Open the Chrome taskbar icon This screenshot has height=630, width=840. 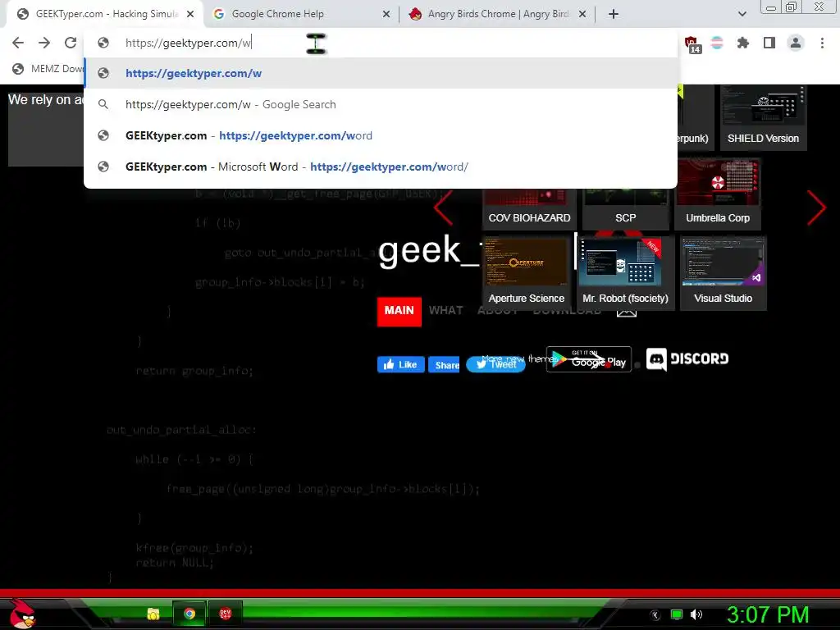click(x=189, y=614)
